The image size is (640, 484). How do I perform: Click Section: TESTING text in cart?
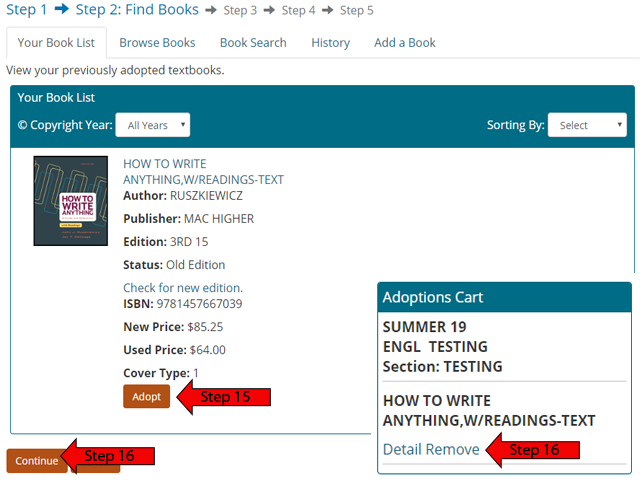(442, 366)
